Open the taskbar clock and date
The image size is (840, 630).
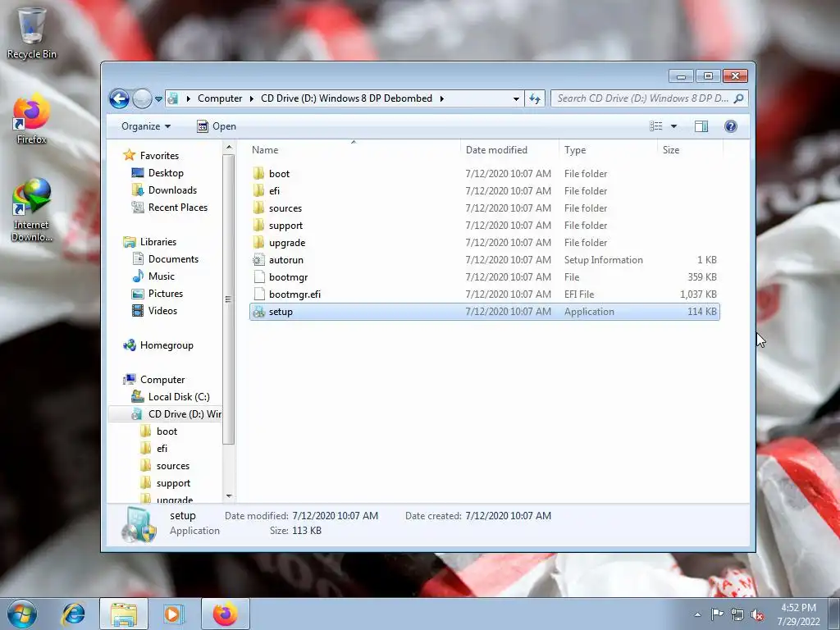[x=798, y=614]
